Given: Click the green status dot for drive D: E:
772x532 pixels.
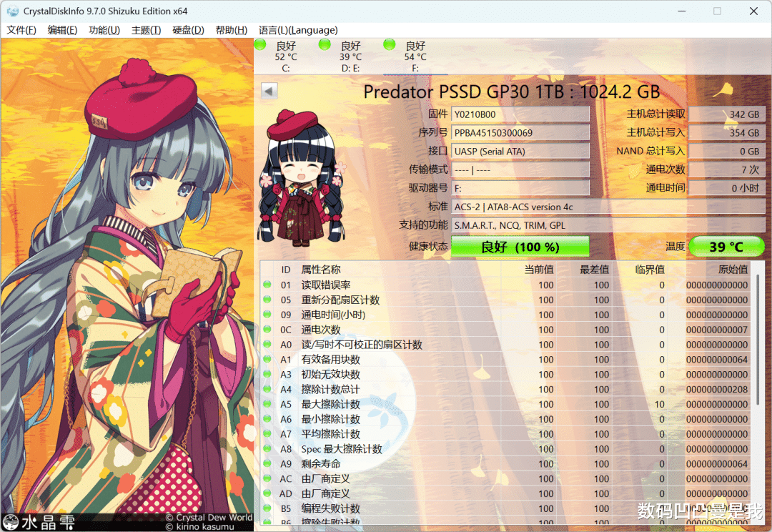Looking at the screenshot, I should click(325, 45).
